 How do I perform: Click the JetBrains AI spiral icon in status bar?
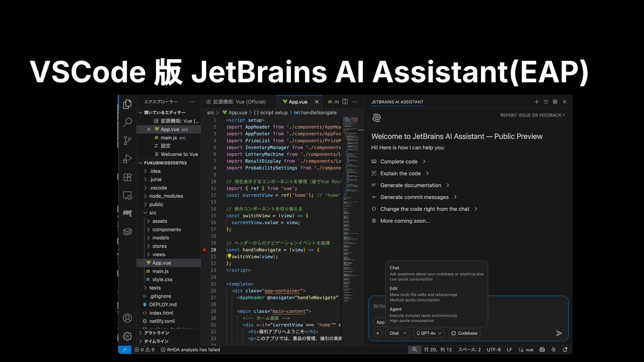(x=553, y=350)
